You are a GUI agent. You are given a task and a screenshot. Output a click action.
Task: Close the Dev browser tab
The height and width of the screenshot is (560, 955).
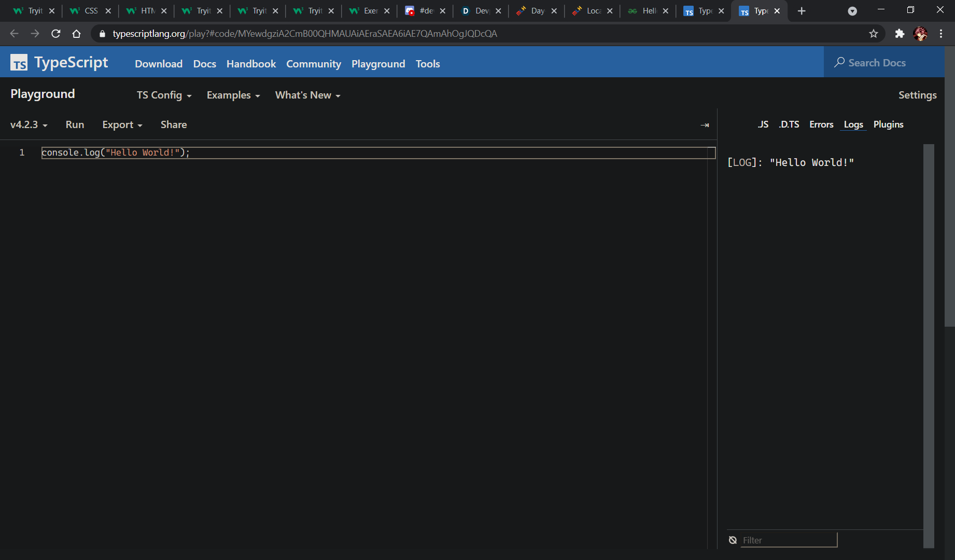[x=498, y=11]
